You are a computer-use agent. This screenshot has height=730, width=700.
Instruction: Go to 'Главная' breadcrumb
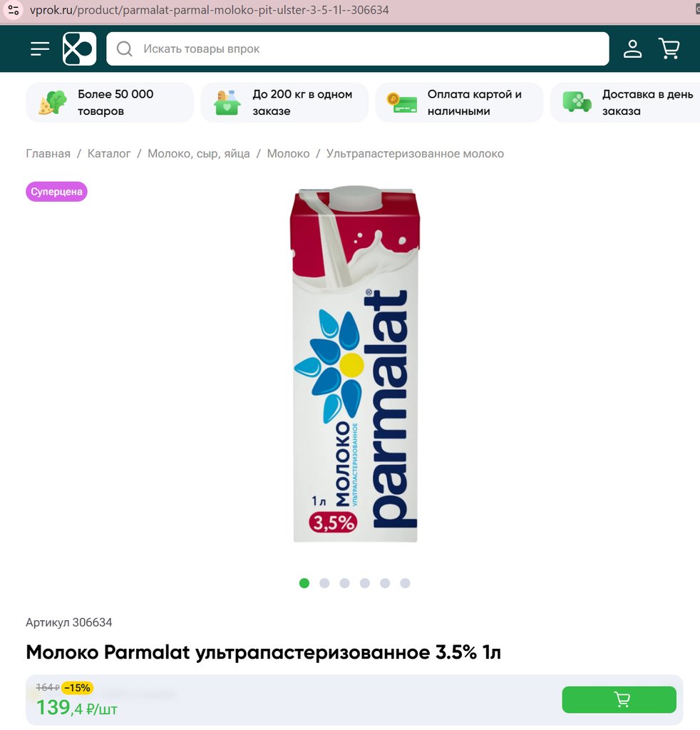[x=48, y=154]
